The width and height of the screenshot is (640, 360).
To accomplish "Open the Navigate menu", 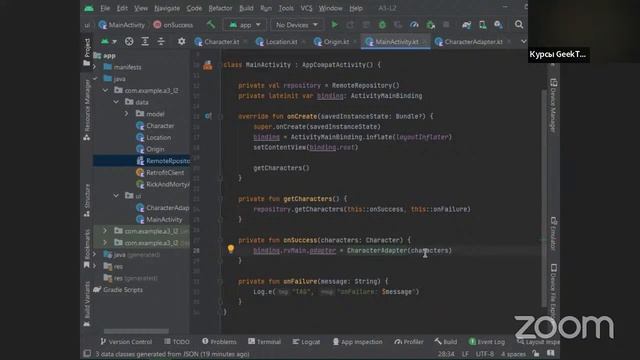I will coord(167,8).
